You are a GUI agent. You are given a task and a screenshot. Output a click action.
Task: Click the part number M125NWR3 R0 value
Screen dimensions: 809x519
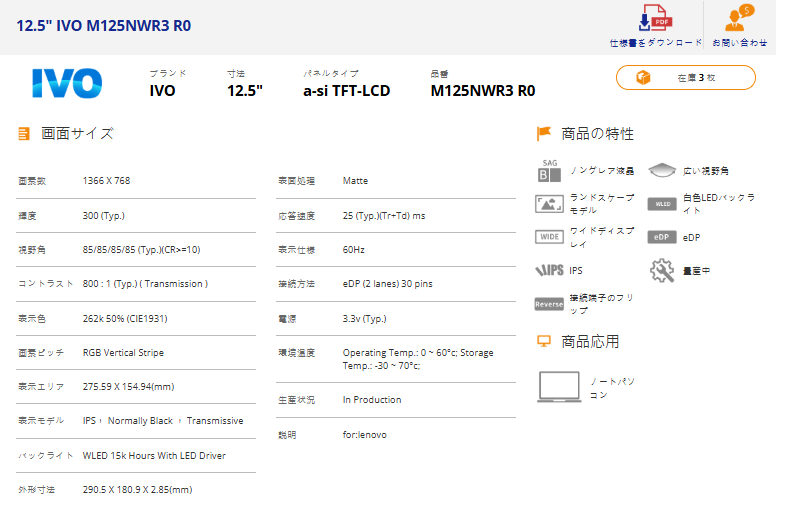483,91
